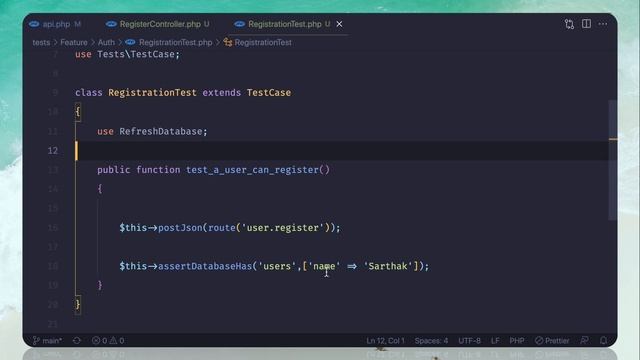This screenshot has width=640, height=360.
Task: Select PHP language mode
Action: coord(517,340)
